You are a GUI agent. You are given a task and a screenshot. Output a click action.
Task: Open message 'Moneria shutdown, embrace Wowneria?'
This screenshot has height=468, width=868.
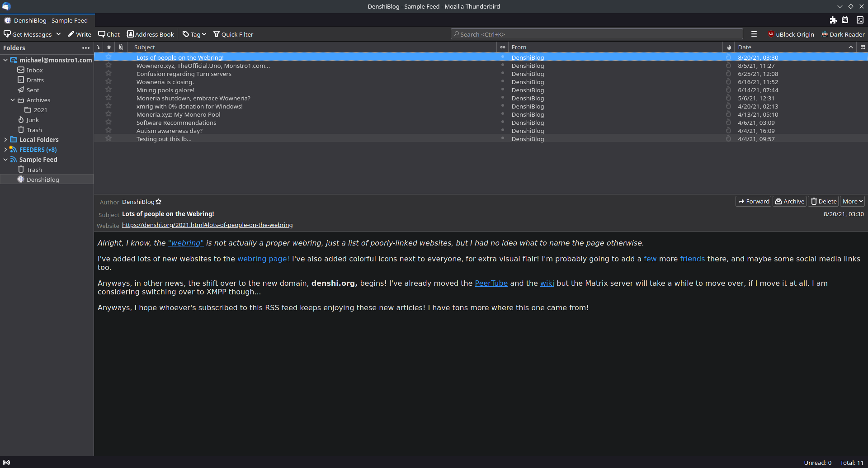coord(193,98)
